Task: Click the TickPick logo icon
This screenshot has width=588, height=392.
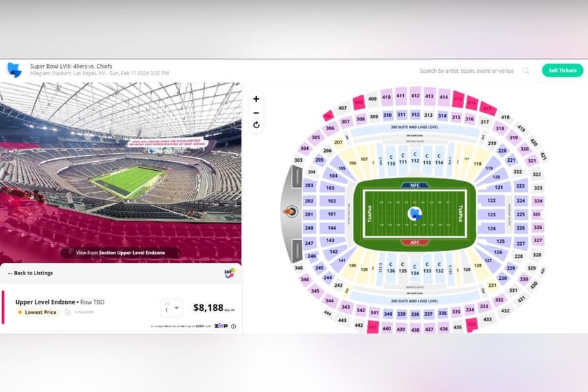Action: (x=14, y=70)
